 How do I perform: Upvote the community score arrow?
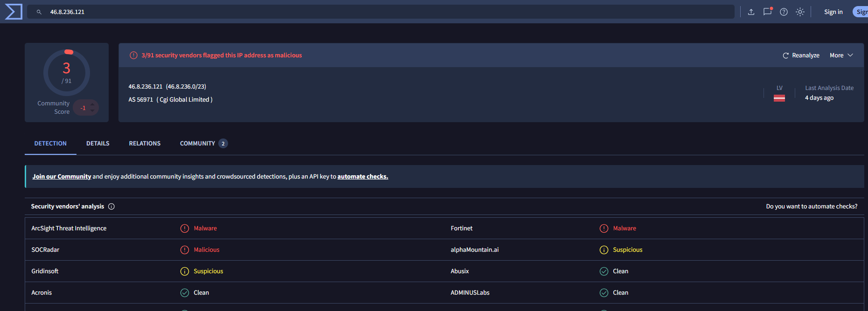(92, 104)
